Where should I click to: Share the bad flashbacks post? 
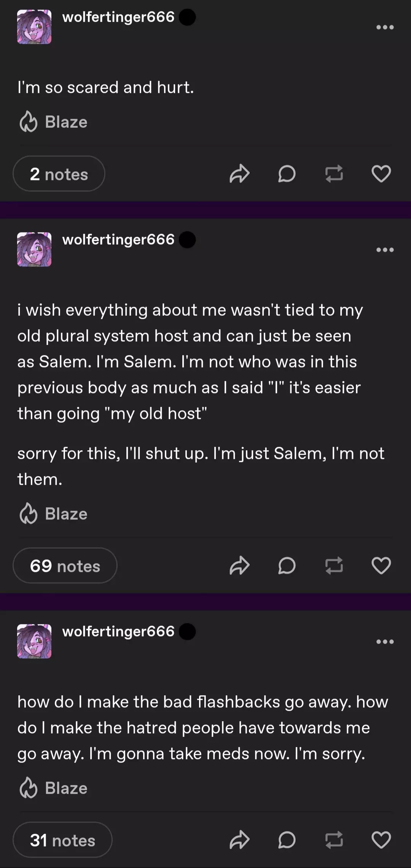tap(239, 840)
